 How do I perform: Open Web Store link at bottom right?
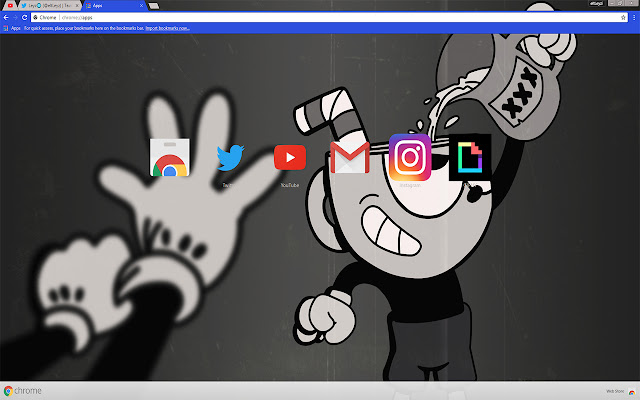pos(620,391)
